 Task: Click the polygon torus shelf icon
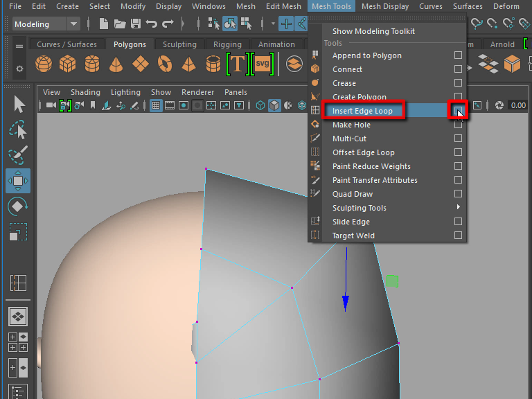[x=165, y=65]
